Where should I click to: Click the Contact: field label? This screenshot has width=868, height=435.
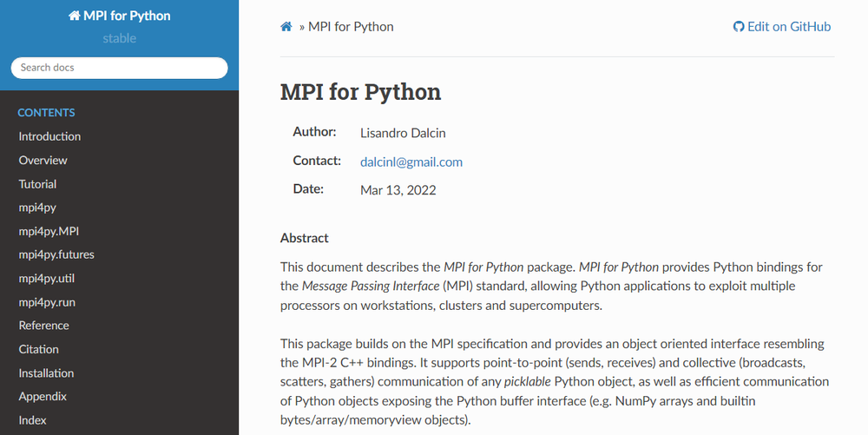(x=317, y=161)
